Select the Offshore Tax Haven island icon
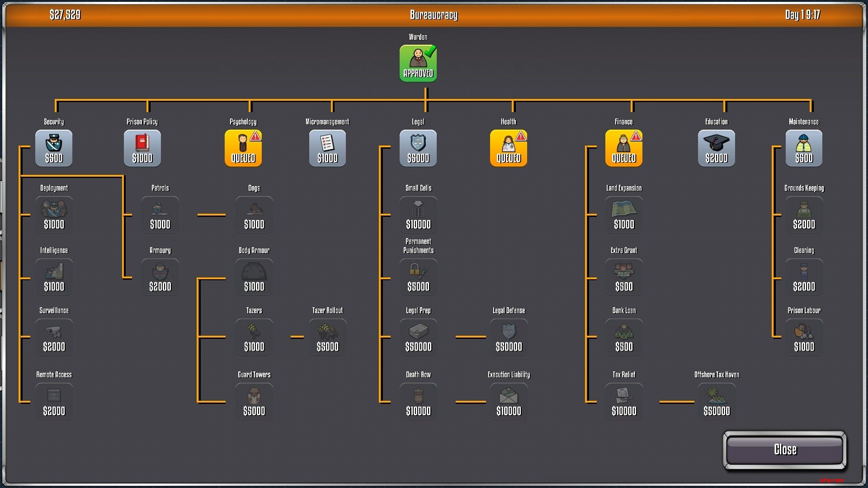The image size is (868, 488). pos(717,401)
